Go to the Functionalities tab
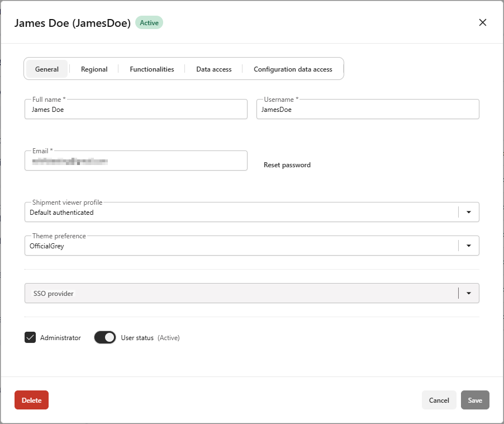Image resolution: width=504 pixels, height=424 pixels. click(152, 69)
